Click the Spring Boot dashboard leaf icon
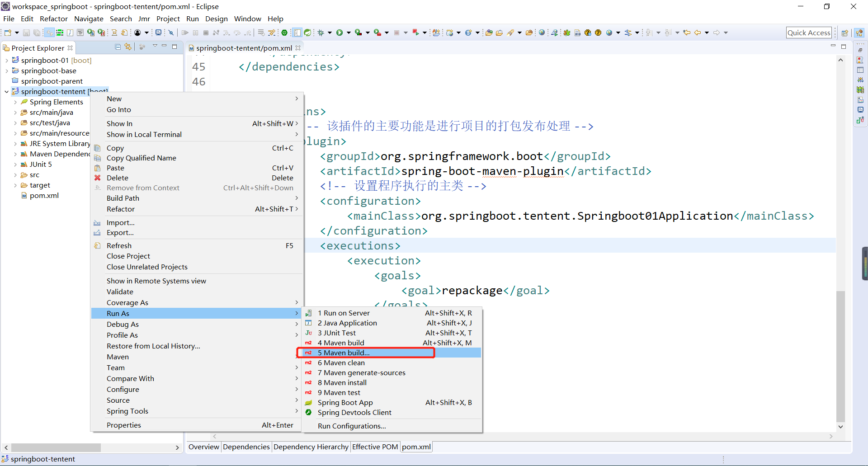 [307, 33]
